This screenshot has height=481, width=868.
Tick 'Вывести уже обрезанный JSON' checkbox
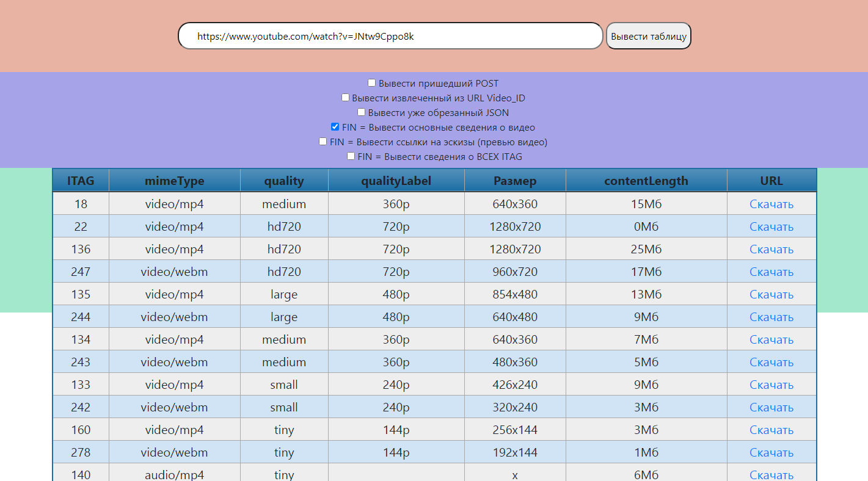pos(361,112)
